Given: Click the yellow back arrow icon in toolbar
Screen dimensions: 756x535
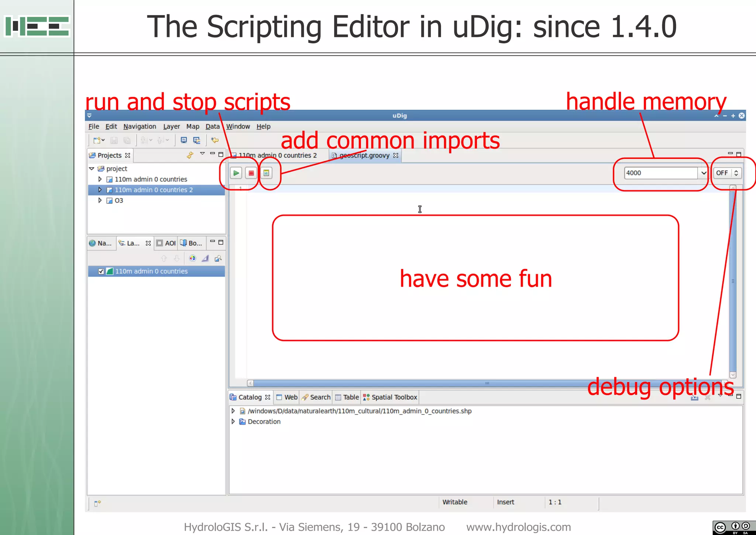Looking at the screenshot, I should coord(215,140).
